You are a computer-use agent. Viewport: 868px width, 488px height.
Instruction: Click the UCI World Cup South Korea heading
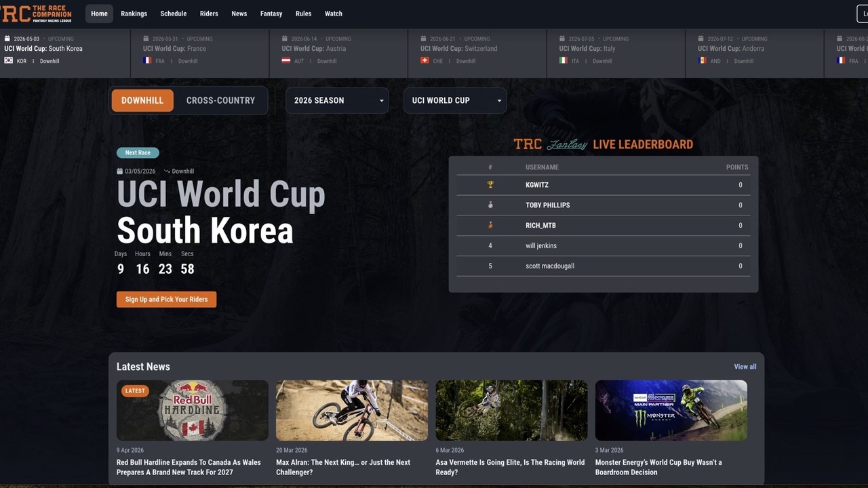(221, 213)
